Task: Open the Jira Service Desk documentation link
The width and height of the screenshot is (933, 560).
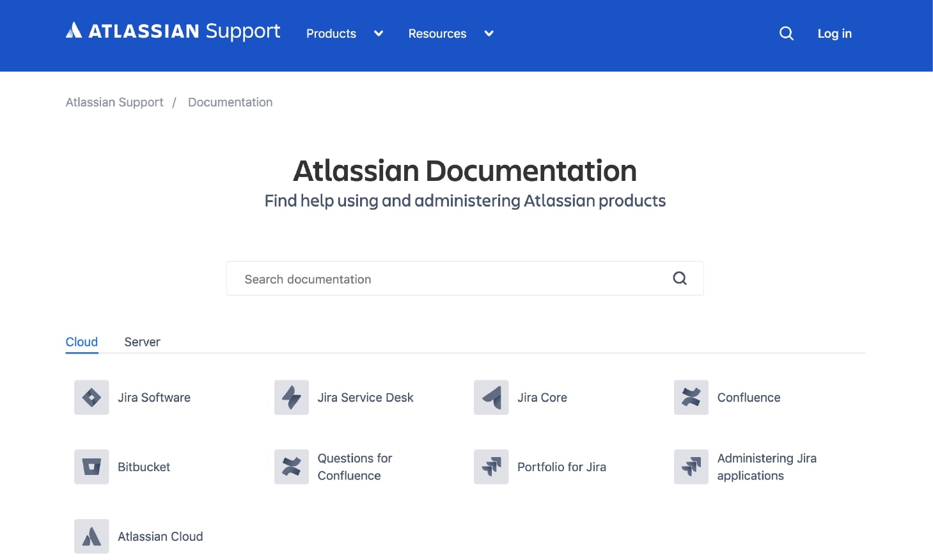Action: (366, 398)
